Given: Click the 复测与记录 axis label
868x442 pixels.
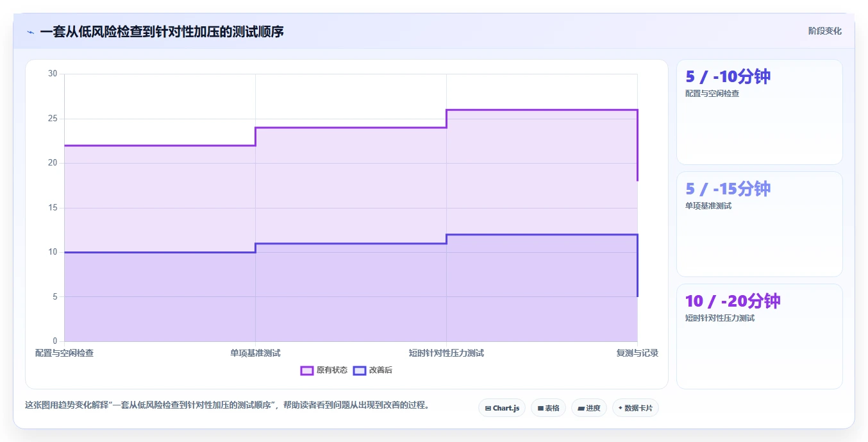Looking at the screenshot, I should (637, 353).
